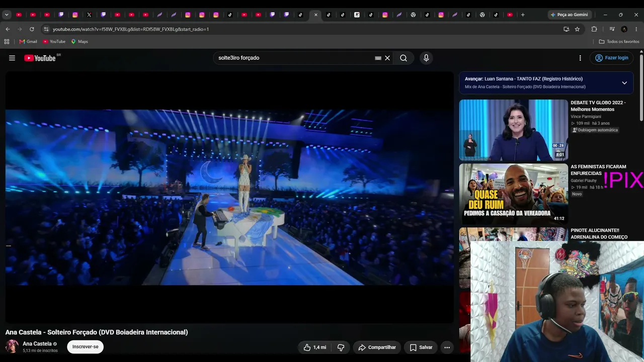The image size is (644, 362).
Task: Start voice search with the microphone
Action: [x=426, y=58]
